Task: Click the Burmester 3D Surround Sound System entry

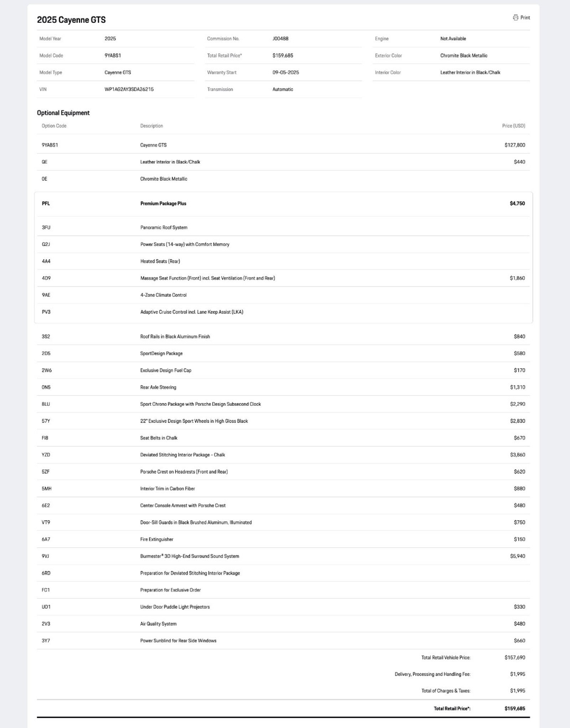Action: (190, 556)
